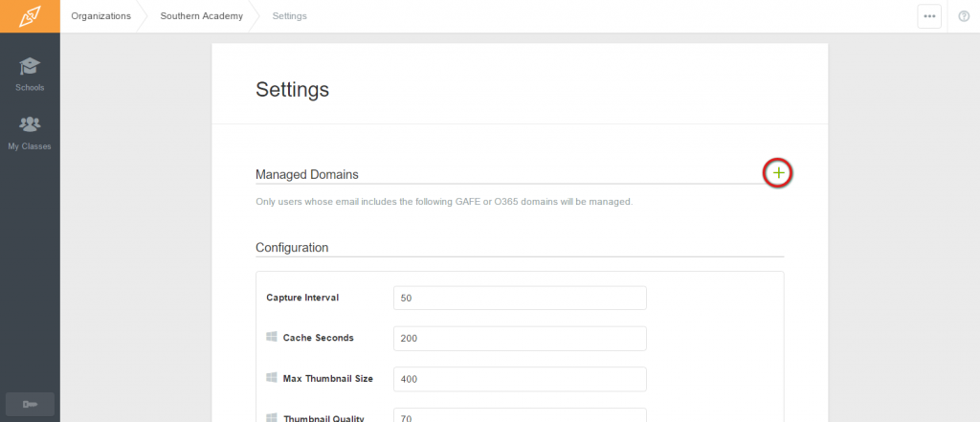Add a managed domain with plus icon
This screenshot has height=422, width=980.
[778, 173]
